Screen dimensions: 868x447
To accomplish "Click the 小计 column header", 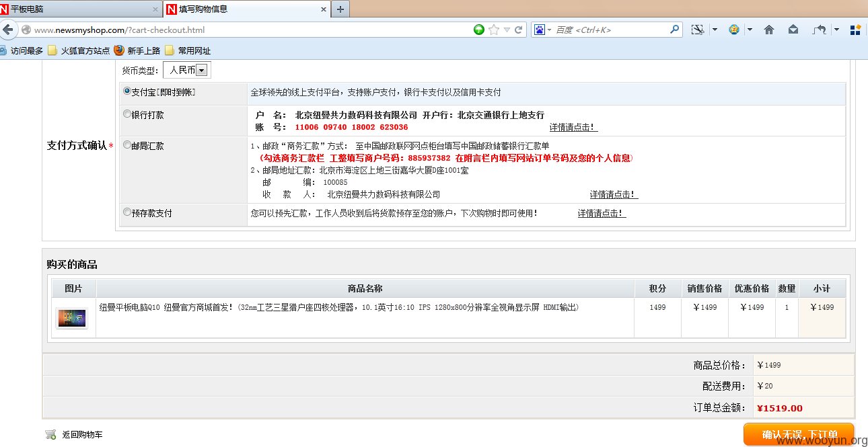I will (822, 288).
